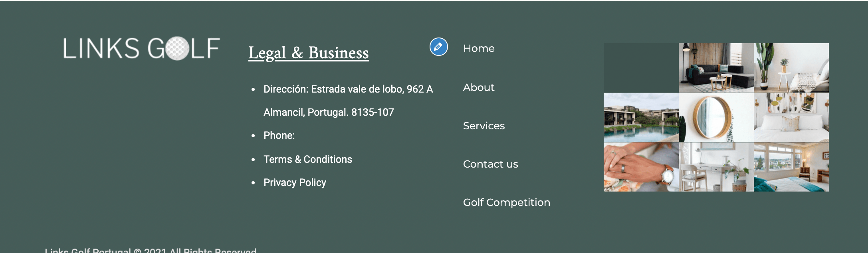Click the Legal & Business heading

pos(309,53)
